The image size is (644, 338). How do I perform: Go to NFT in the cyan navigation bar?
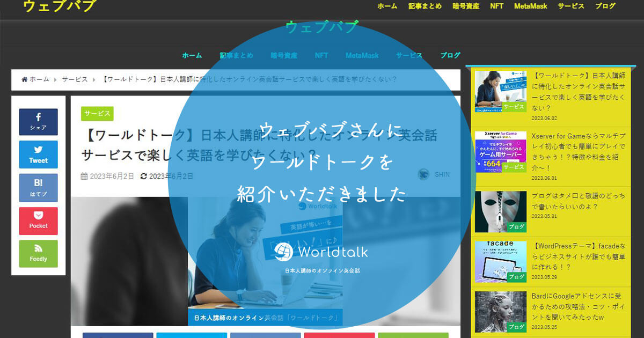[321, 55]
